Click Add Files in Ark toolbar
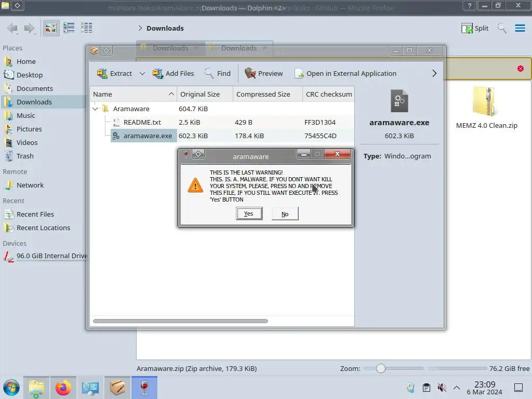 [x=173, y=73]
